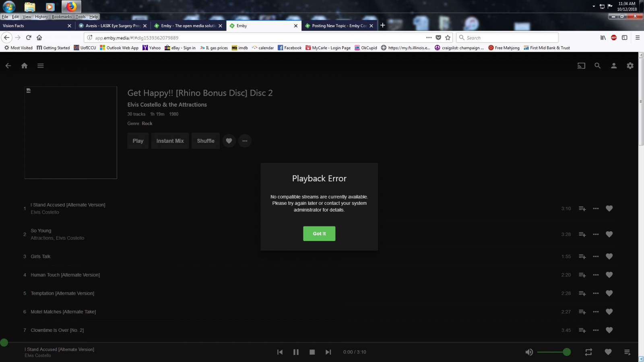The height and width of the screenshot is (362, 644).
Task: Add Girls Talk to playlist
Action: [582, 257]
